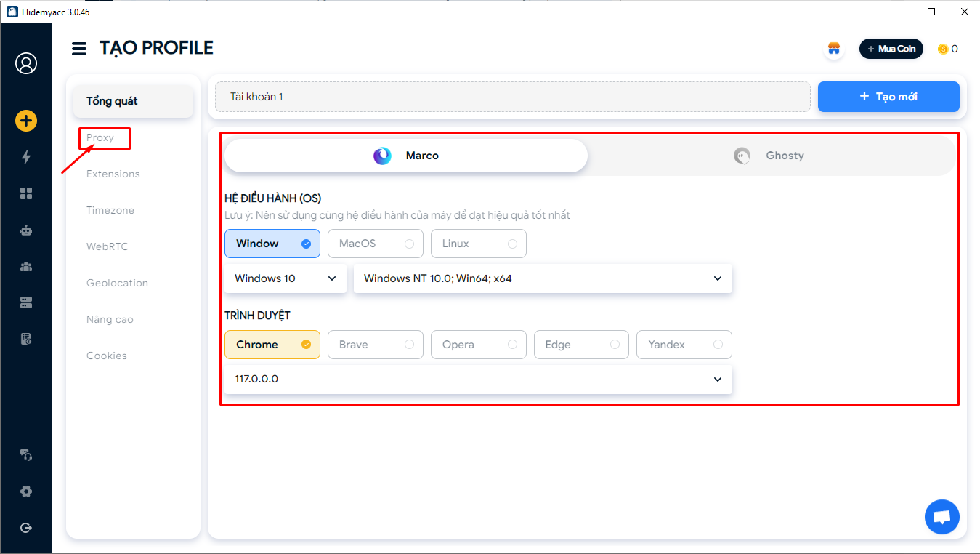The image size is (980, 554).
Task: Click the Mua Coin button
Action: [891, 49]
